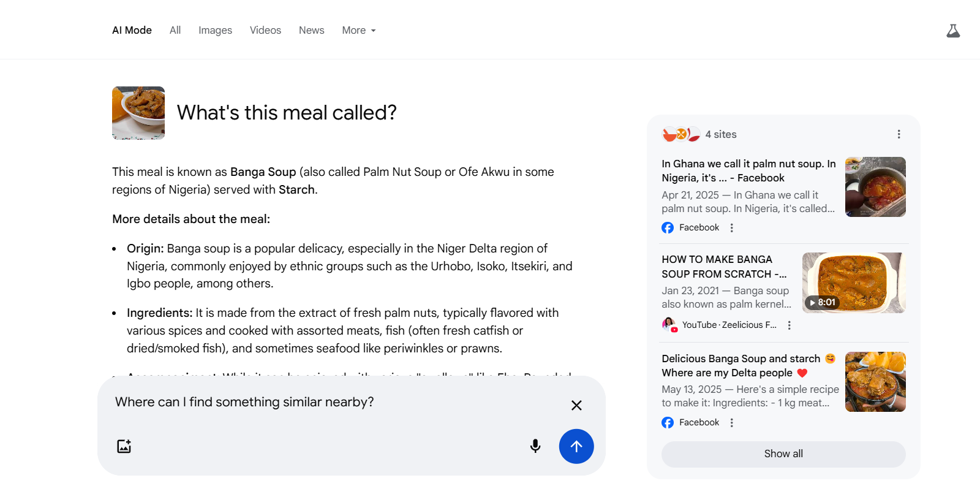Switch to the Images tab
Screen dimensions: 980x486
point(215,30)
